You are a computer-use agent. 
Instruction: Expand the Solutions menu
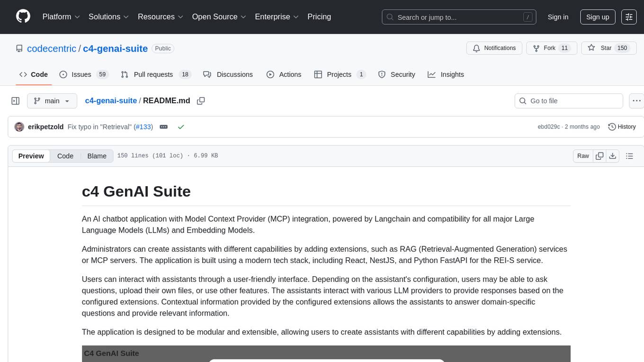coord(109,17)
